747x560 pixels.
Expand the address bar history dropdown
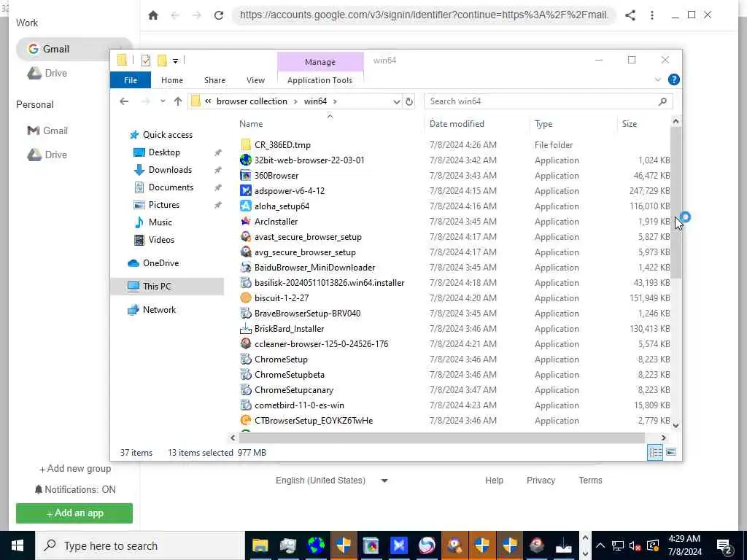(396, 101)
